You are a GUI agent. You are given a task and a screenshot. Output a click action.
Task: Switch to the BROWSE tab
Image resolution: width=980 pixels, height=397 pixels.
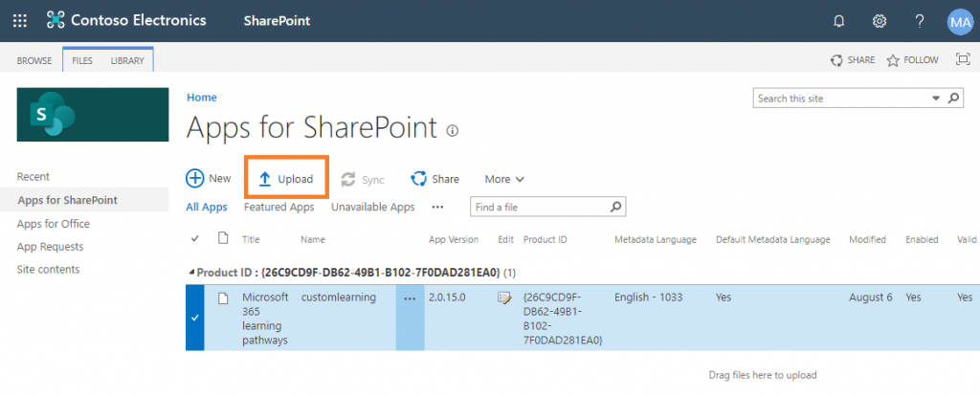pos(34,60)
